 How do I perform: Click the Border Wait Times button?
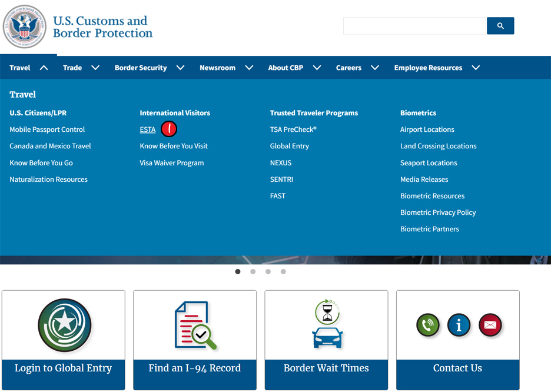327,374
